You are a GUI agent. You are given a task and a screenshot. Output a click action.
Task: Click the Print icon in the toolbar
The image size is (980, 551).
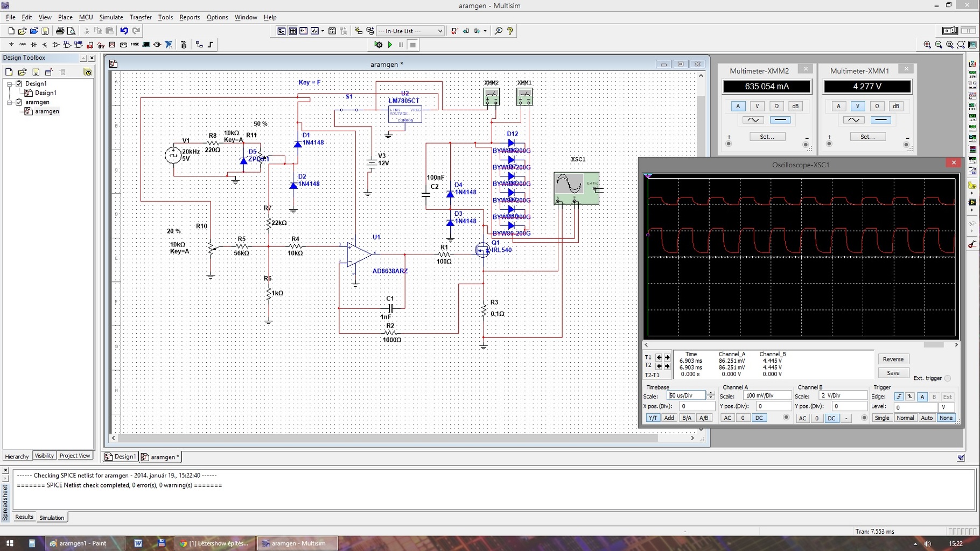[60, 31]
